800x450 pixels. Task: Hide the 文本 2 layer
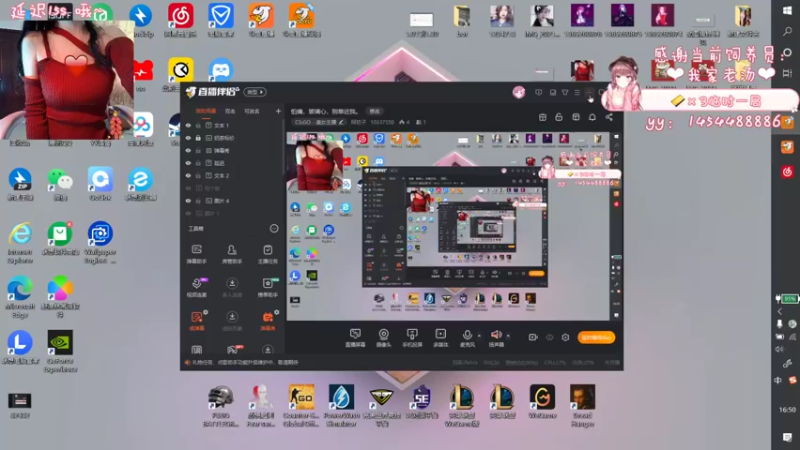coord(188,176)
